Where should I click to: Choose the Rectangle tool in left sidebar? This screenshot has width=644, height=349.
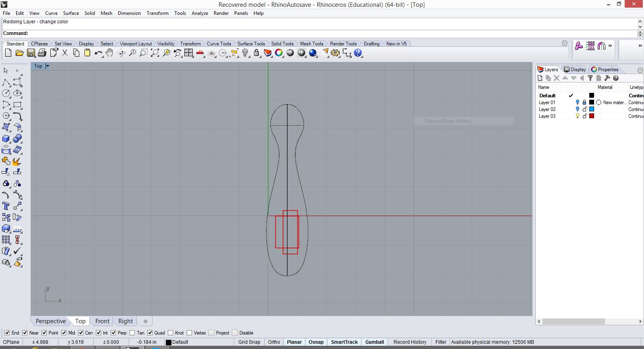(17, 105)
